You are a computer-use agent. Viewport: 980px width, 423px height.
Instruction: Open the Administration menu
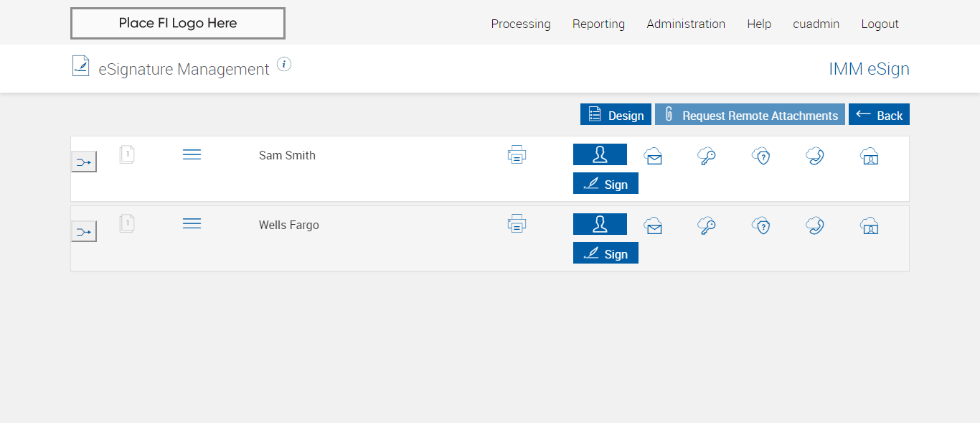[686, 24]
